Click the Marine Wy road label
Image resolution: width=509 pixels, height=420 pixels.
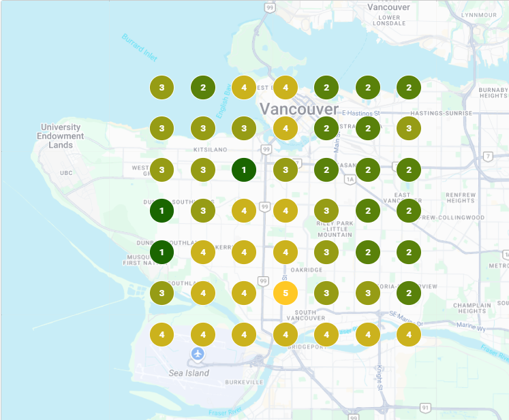(x=471, y=326)
